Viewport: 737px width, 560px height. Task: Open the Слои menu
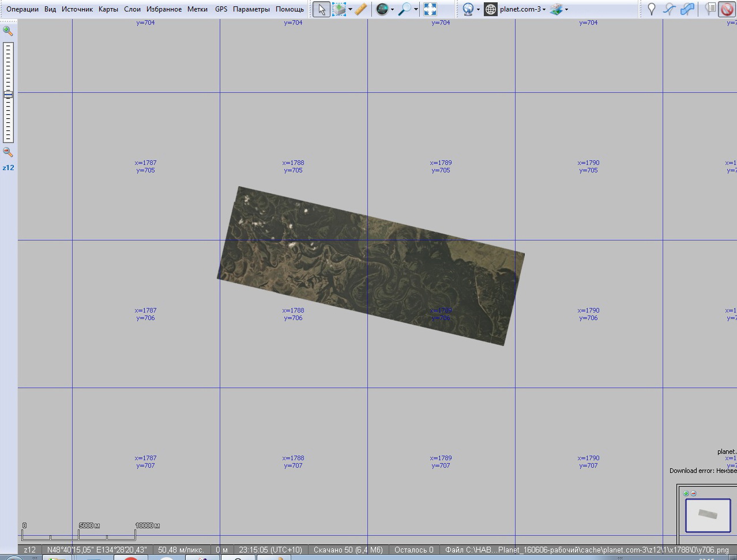(132, 9)
